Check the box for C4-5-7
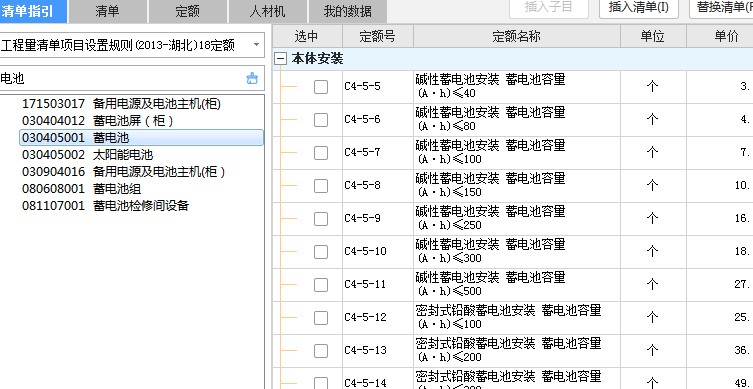 click(321, 153)
